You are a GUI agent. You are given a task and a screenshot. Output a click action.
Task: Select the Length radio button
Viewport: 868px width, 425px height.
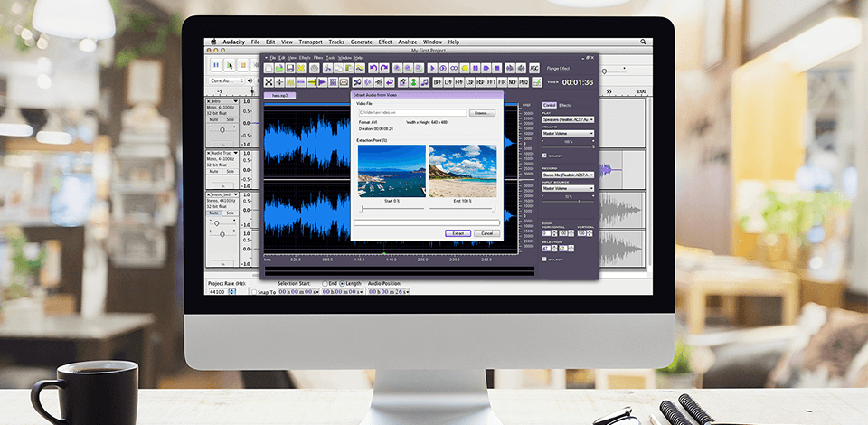342,284
